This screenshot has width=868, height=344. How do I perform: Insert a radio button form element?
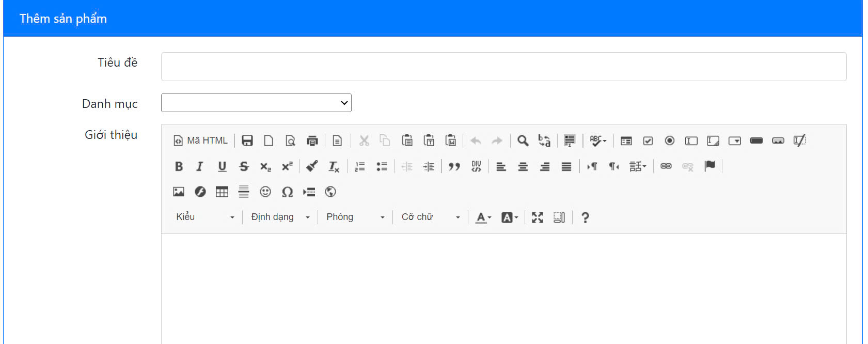[x=670, y=140]
